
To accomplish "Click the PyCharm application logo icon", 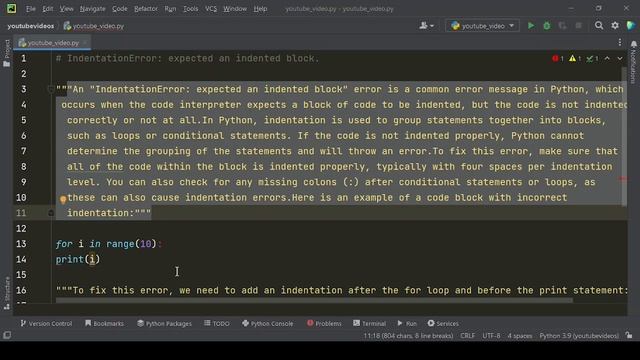I will click(x=11, y=9).
